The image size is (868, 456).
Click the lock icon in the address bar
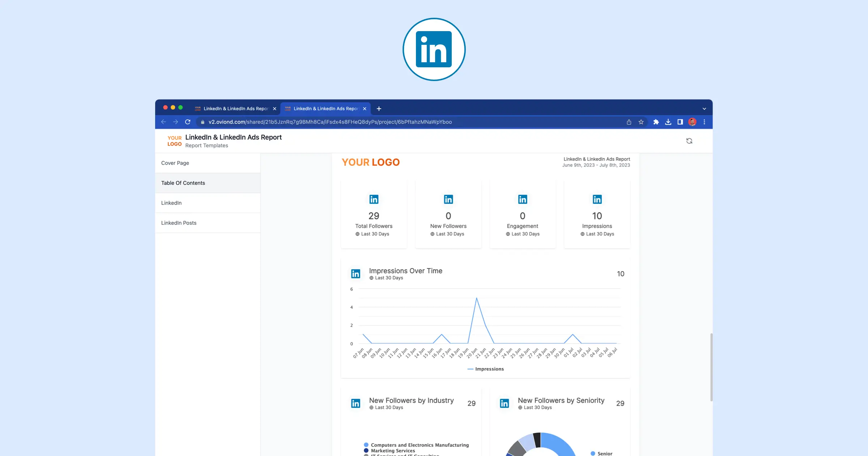pyautogui.click(x=203, y=122)
